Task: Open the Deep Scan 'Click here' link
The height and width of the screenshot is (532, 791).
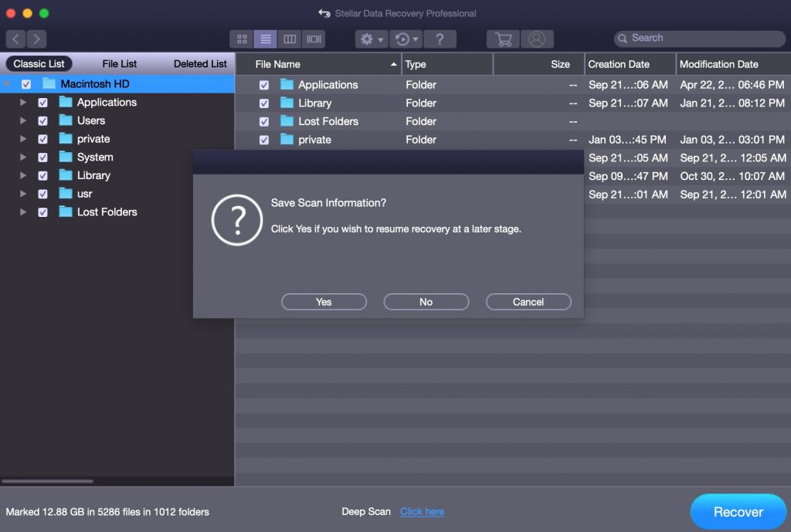Action: point(423,511)
